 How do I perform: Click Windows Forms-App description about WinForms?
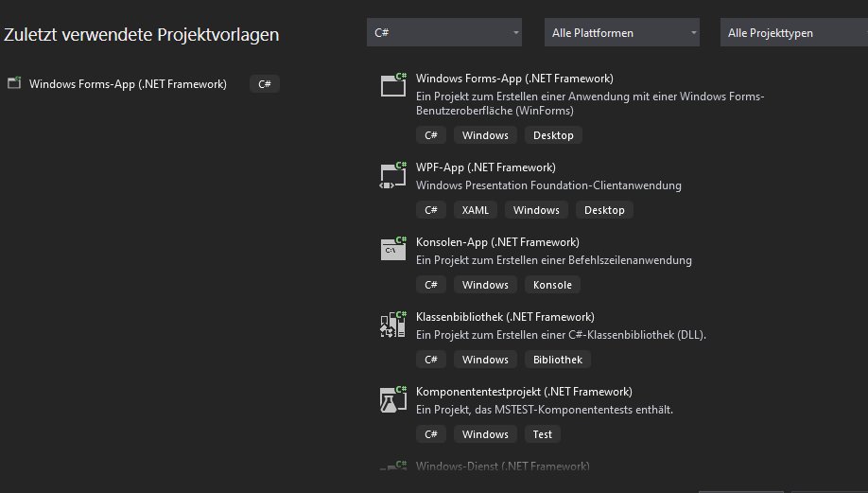[590, 103]
